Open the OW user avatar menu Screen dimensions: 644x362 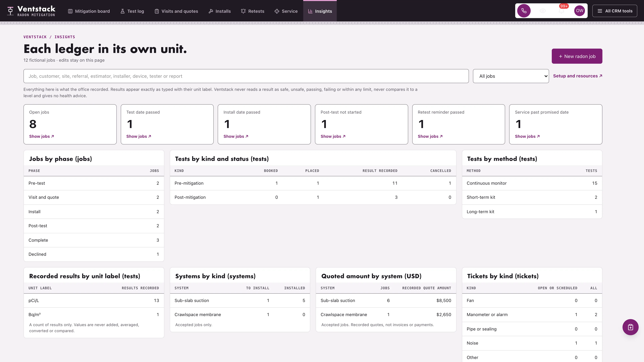pyautogui.click(x=579, y=11)
